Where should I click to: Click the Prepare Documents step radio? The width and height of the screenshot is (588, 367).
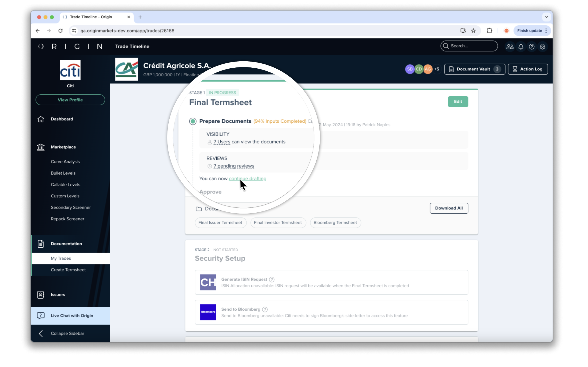coord(193,121)
